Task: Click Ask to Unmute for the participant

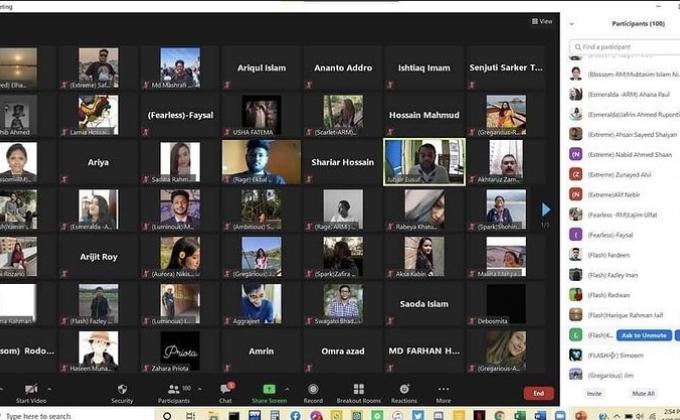Action: [644, 335]
